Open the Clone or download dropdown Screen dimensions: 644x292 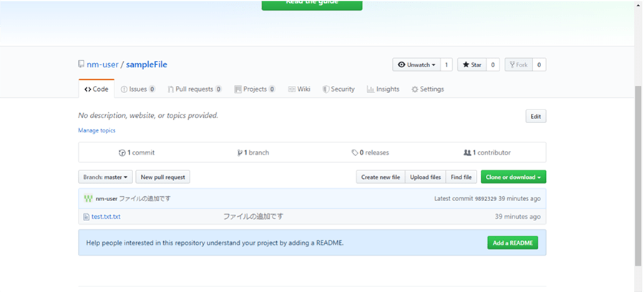513,177
